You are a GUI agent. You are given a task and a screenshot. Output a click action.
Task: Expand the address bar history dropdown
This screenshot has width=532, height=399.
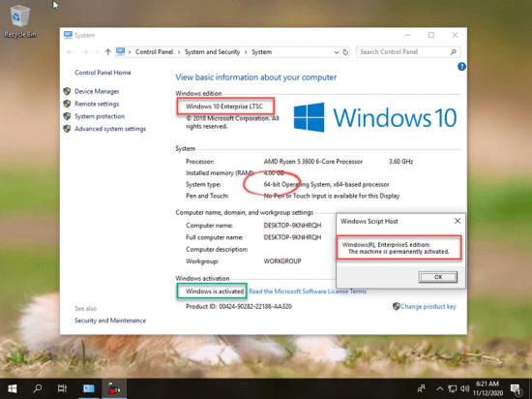click(337, 52)
